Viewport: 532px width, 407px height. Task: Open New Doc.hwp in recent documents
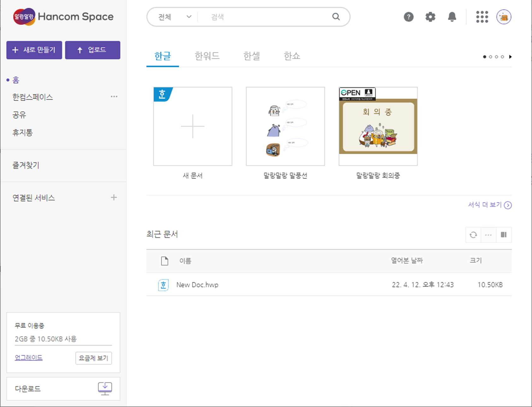(197, 285)
